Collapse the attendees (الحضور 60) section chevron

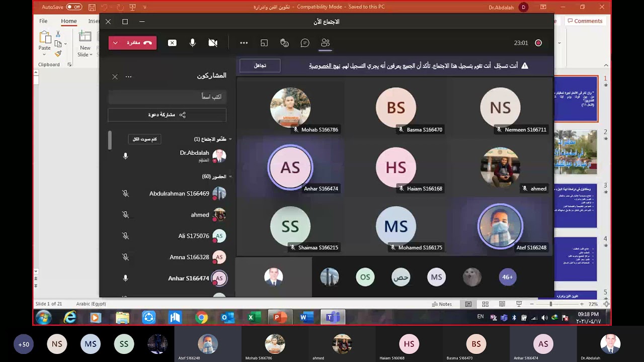(x=230, y=176)
